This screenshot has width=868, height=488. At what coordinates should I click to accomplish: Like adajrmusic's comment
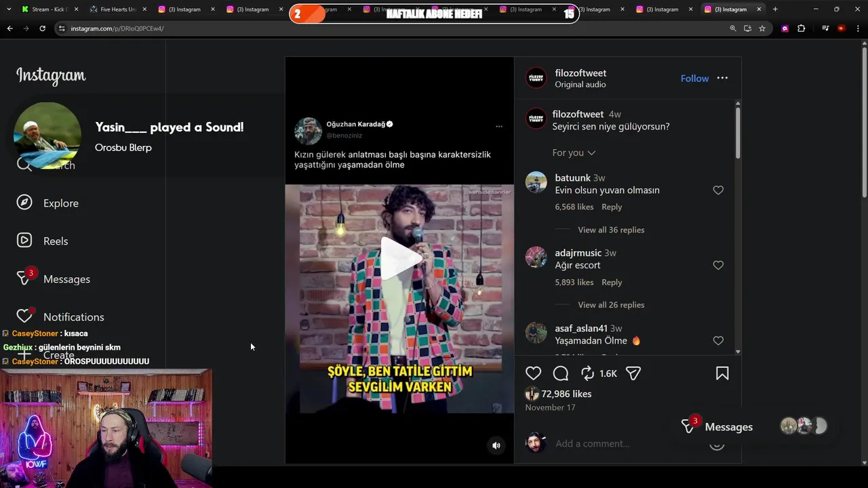click(x=718, y=266)
